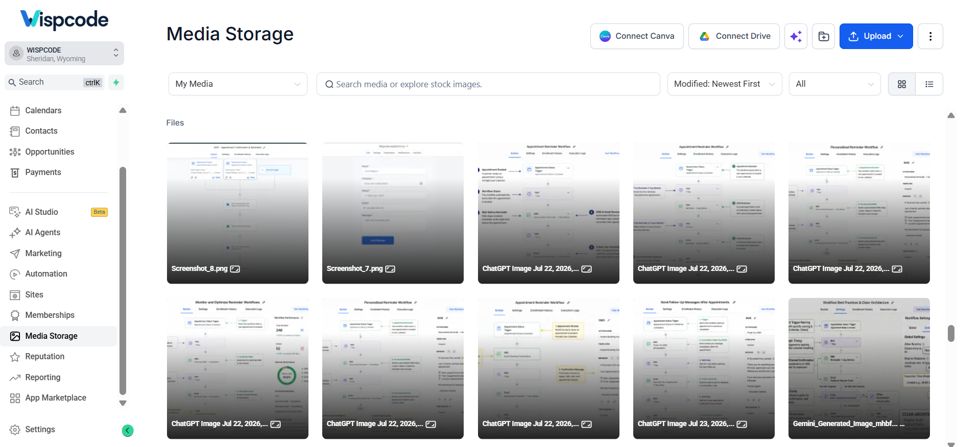The image size is (980, 447).
Task: Collapse sidebar with green arrow button
Action: [128, 431]
